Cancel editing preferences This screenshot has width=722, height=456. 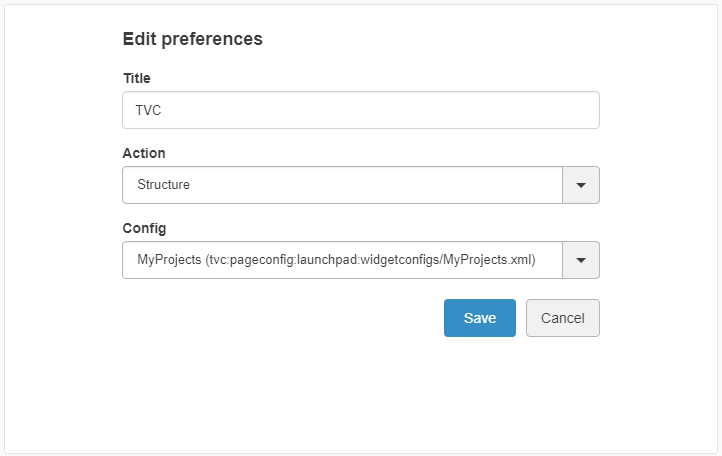pyautogui.click(x=562, y=318)
